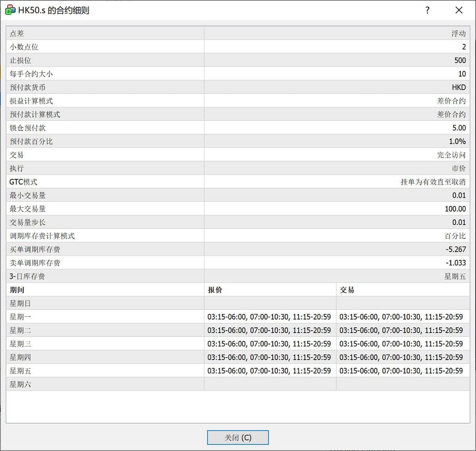Click the HKD value for 预付款货币
The image size is (476, 451).
coord(458,88)
